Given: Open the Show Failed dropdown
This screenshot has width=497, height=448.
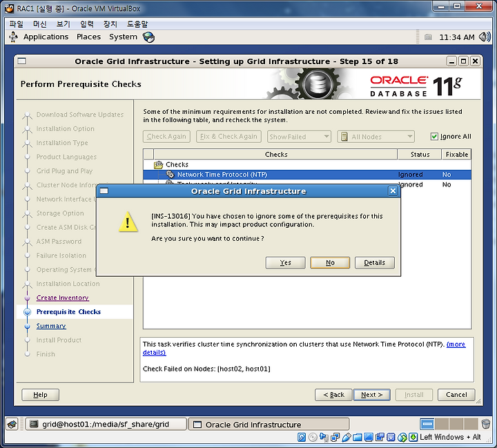Looking at the screenshot, I should [x=299, y=137].
